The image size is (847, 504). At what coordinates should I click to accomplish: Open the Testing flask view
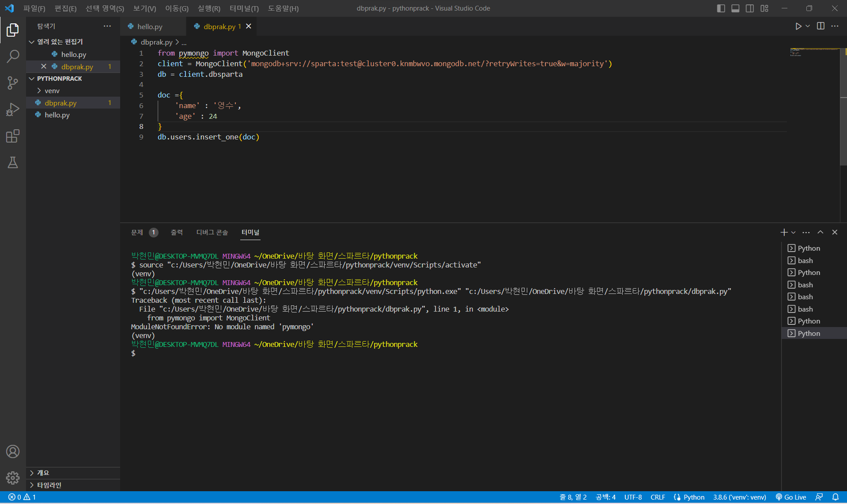tap(13, 162)
